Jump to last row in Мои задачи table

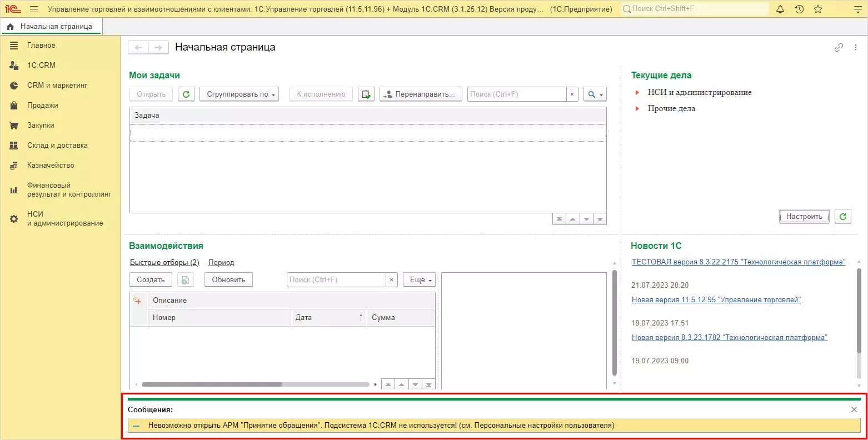(x=600, y=219)
